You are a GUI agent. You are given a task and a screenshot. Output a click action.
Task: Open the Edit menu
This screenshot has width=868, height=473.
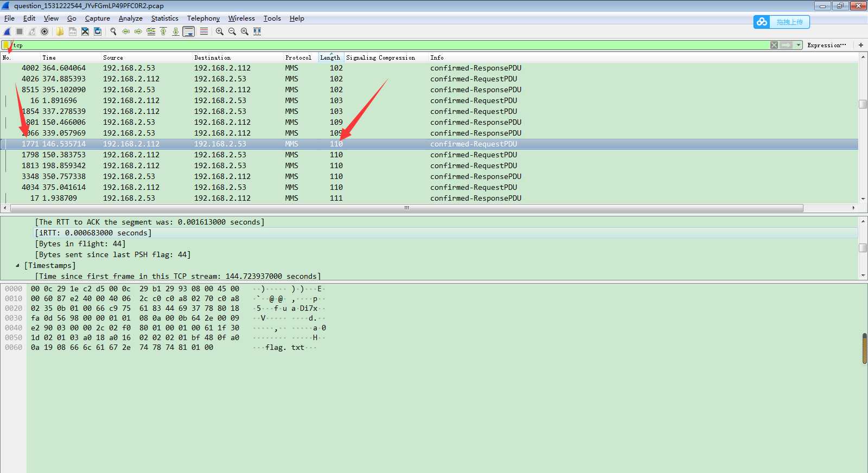coord(29,18)
